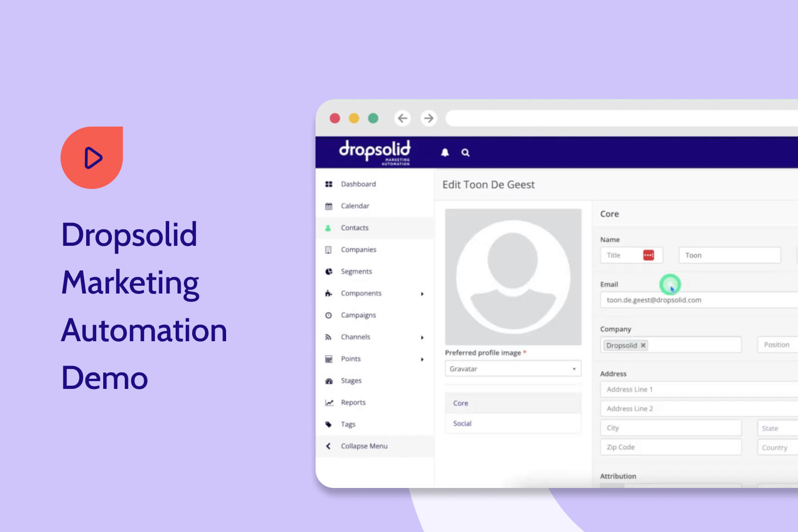The image size is (798, 532).
Task: Go to Companies in sidebar
Action: pos(359,249)
